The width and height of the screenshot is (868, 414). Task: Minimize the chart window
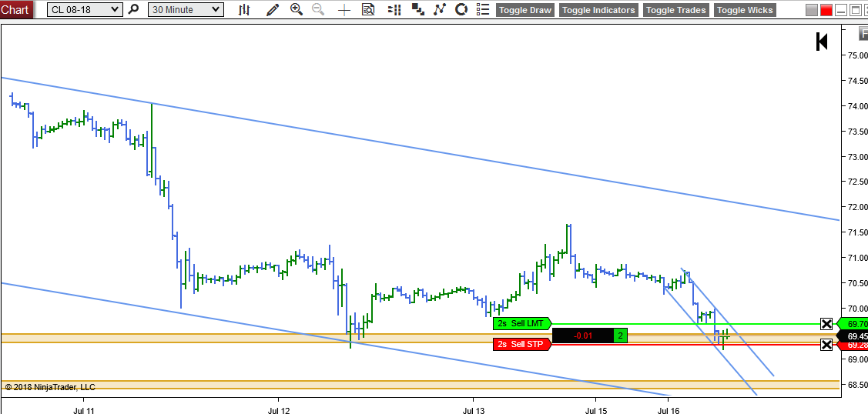coord(841,11)
